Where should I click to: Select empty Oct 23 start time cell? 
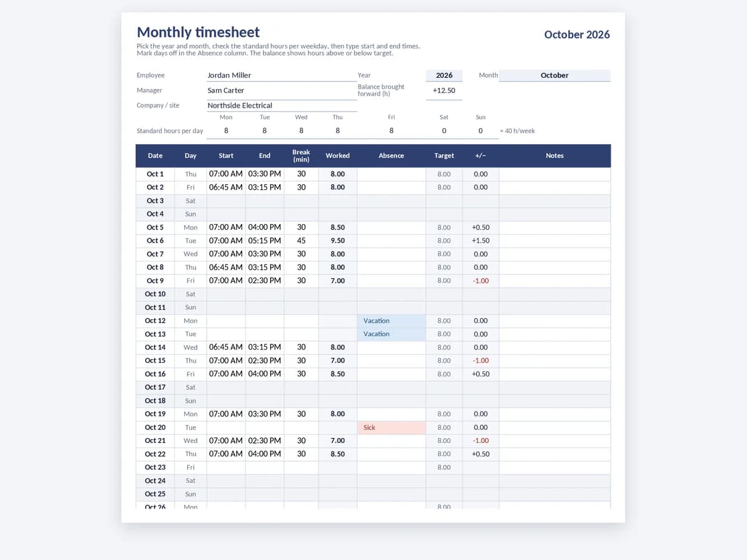coord(226,467)
